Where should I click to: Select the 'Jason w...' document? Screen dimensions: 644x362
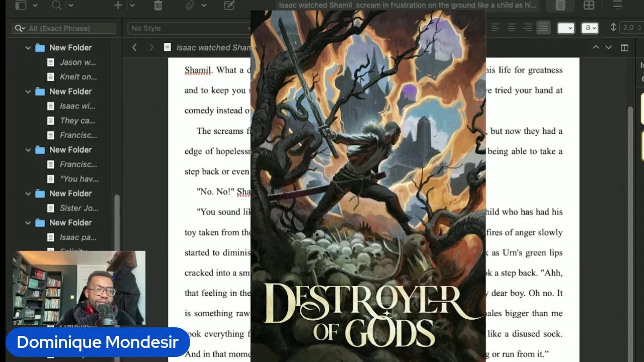(x=78, y=62)
